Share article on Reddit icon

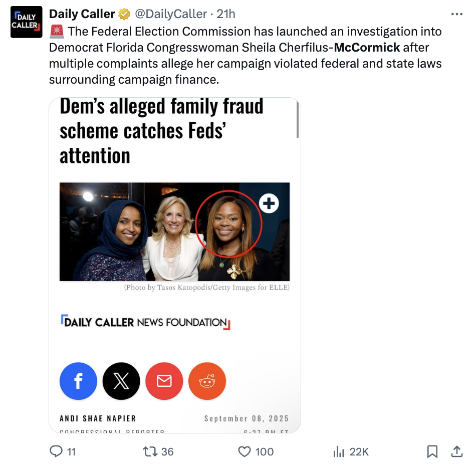coord(207,381)
